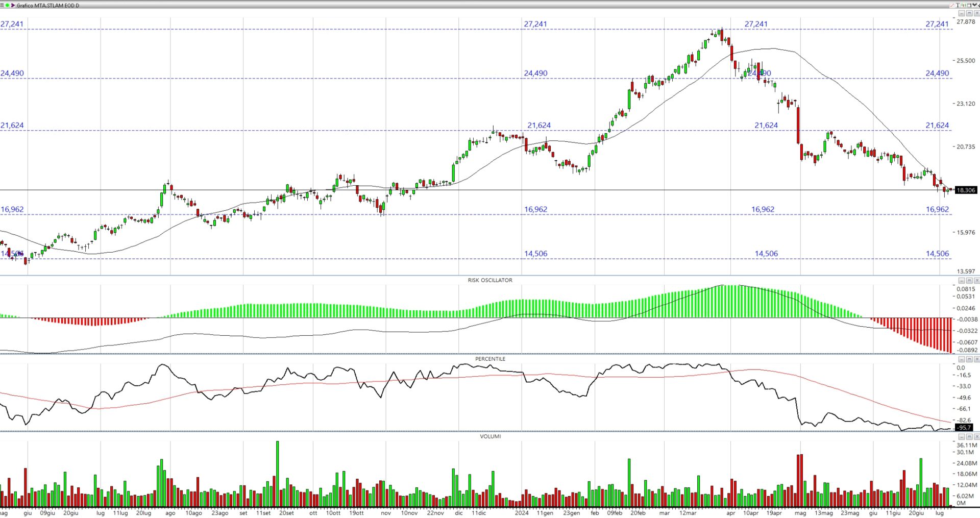Click the purple arrow icon beside chart title
The height and width of the screenshot is (518, 980).
click(13, 5)
